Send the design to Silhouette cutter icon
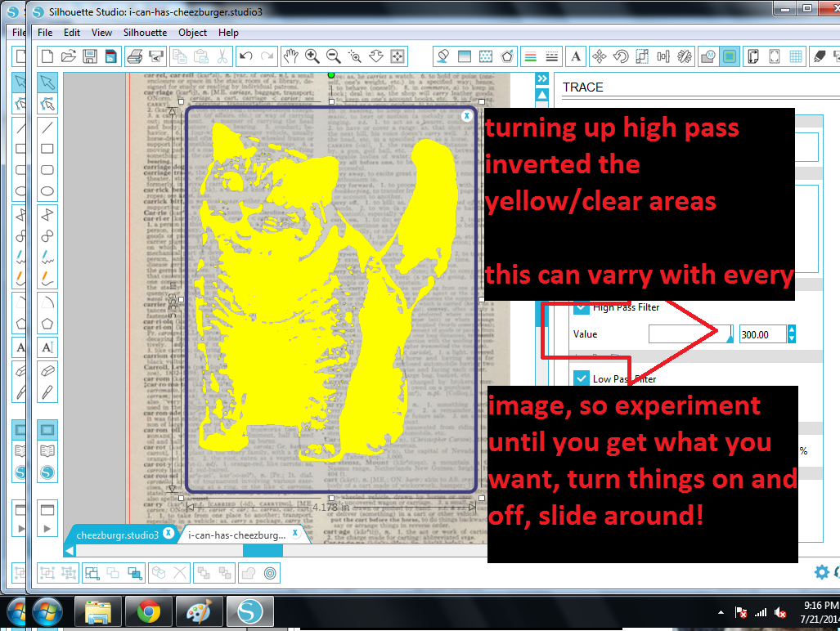 156,56
